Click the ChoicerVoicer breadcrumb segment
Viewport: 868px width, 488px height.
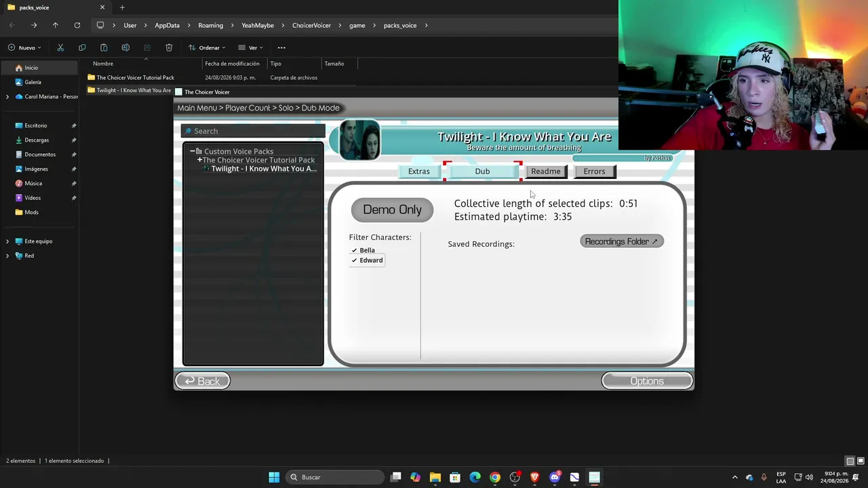click(311, 26)
